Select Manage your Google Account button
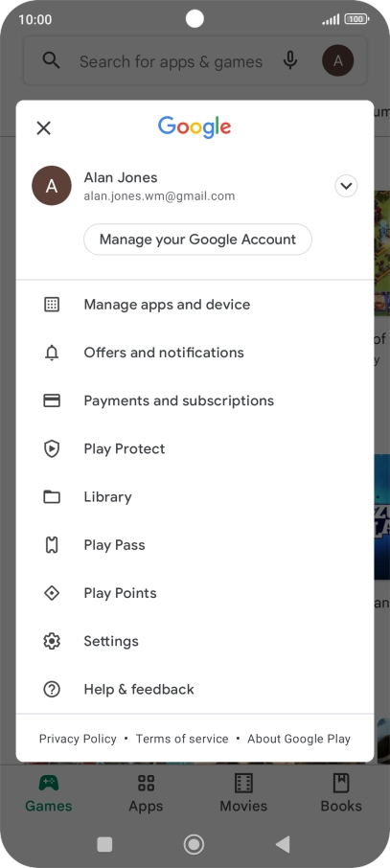Image resolution: width=390 pixels, height=868 pixels. pyautogui.click(x=197, y=240)
